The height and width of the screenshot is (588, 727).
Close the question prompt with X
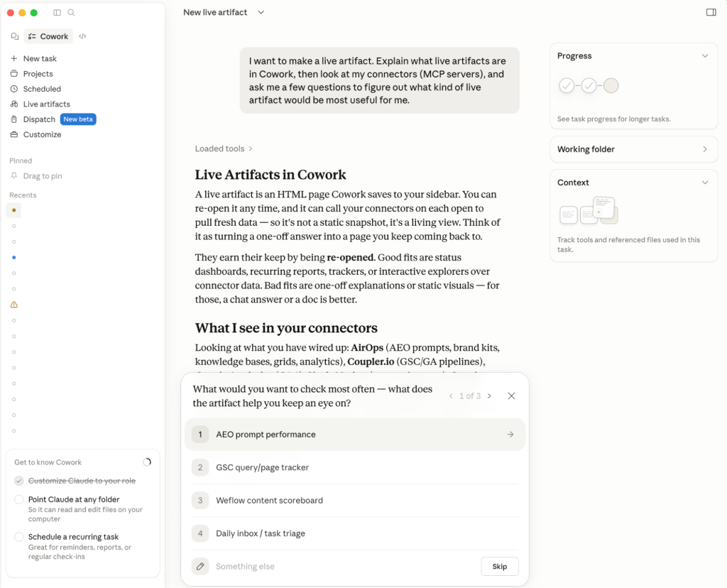[x=511, y=396]
